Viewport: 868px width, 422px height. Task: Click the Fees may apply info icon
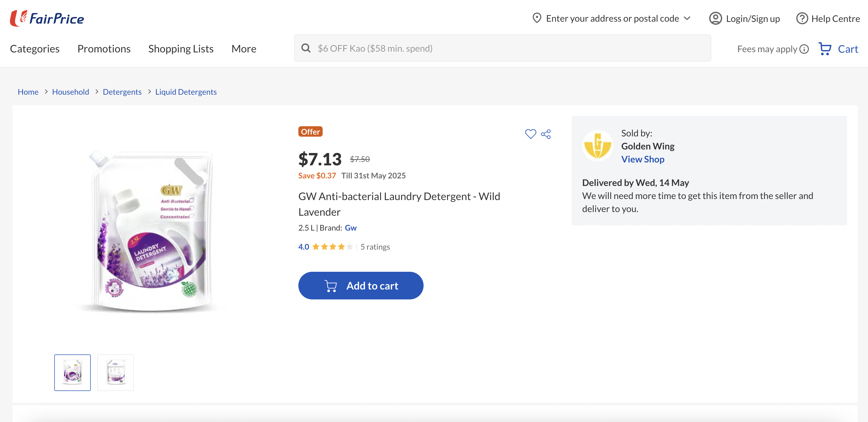pos(804,49)
